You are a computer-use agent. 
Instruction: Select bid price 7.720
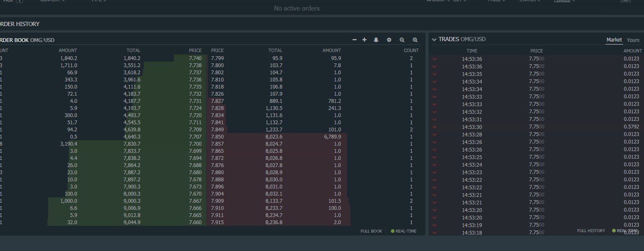[195, 115]
